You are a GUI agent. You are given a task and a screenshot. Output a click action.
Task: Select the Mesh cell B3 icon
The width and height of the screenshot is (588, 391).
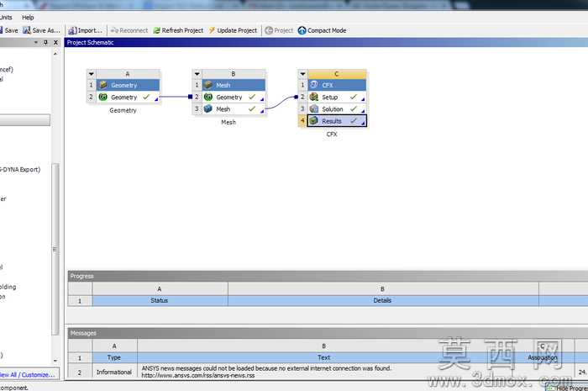click(x=208, y=109)
